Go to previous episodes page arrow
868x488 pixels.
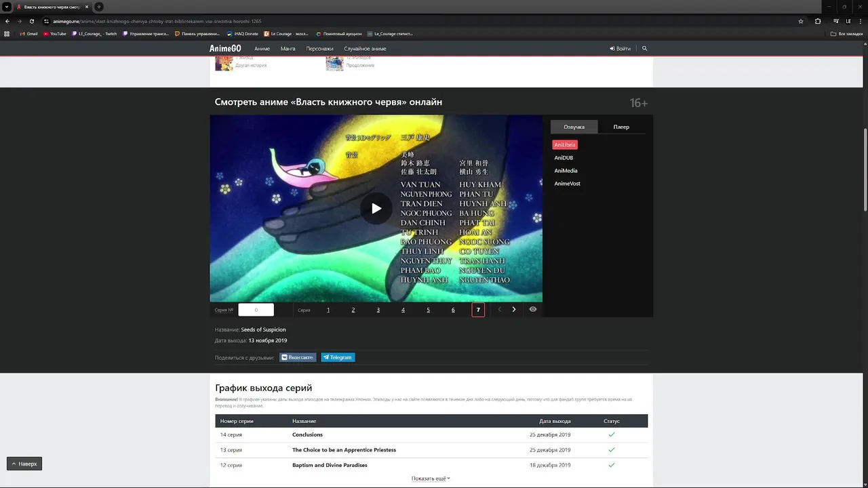pyautogui.click(x=500, y=310)
